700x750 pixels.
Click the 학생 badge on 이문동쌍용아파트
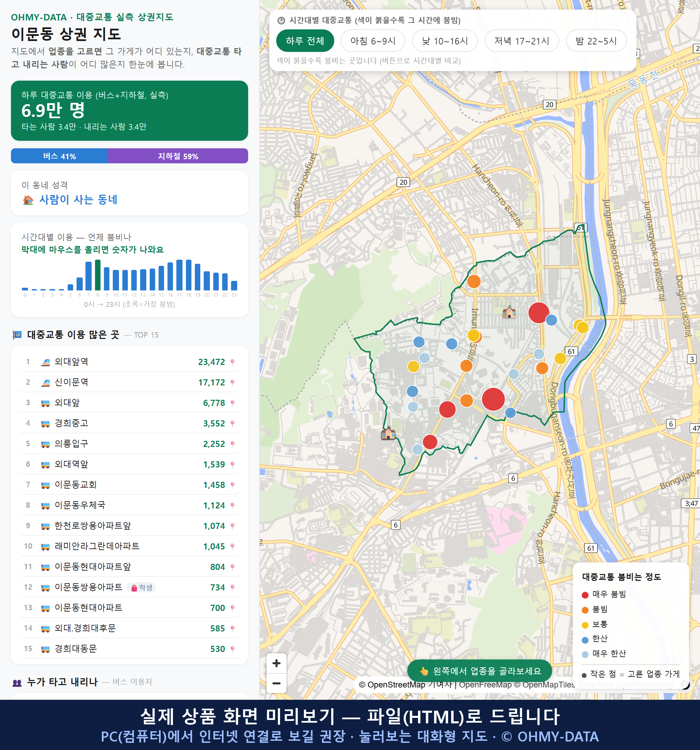coord(142,587)
